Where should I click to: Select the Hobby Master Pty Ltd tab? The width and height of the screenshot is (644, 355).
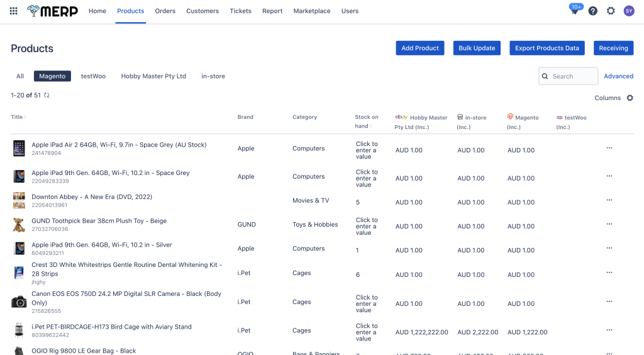tap(153, 76)
